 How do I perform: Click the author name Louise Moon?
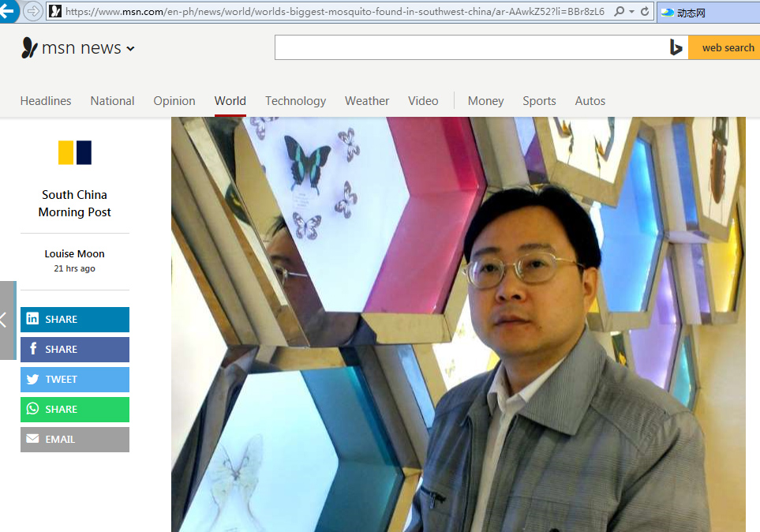pos(75,253)
